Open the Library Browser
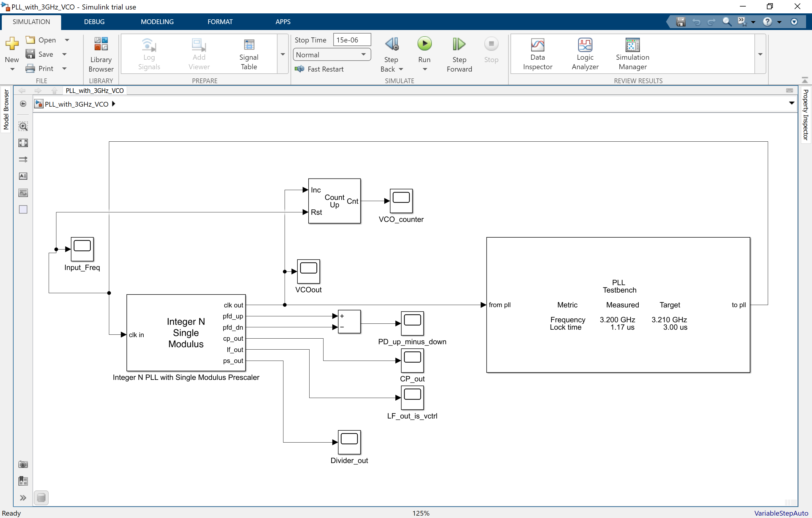 coord(101,54)
